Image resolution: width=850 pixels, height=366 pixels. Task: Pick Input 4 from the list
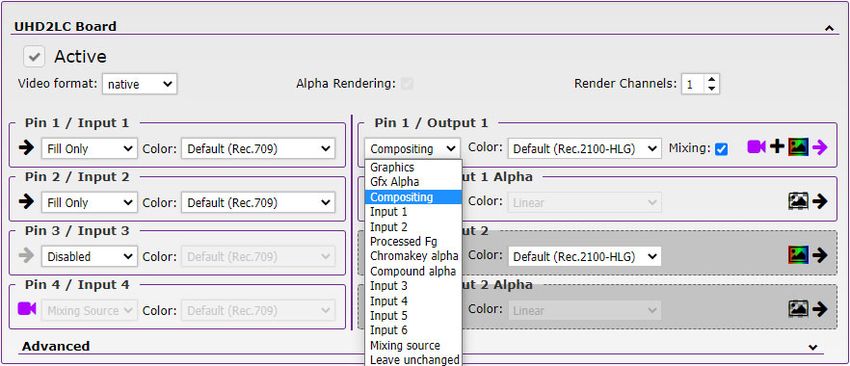[x=413, y=301]
